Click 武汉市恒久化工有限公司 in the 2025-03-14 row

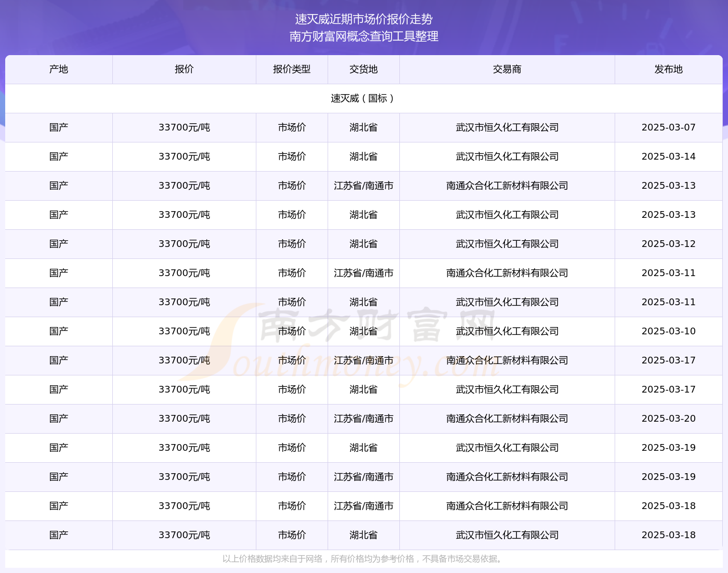pos(507,157)
